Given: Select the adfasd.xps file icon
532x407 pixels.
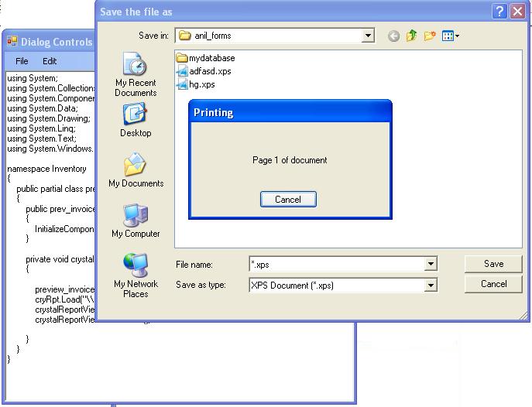Looking at the screenshot, I should click(x=182, y=71).
